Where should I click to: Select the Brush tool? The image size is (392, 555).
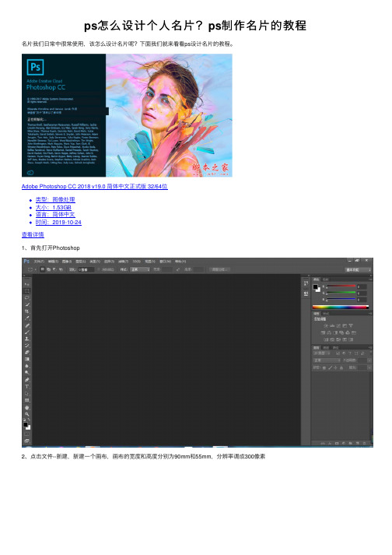(27, 332)
